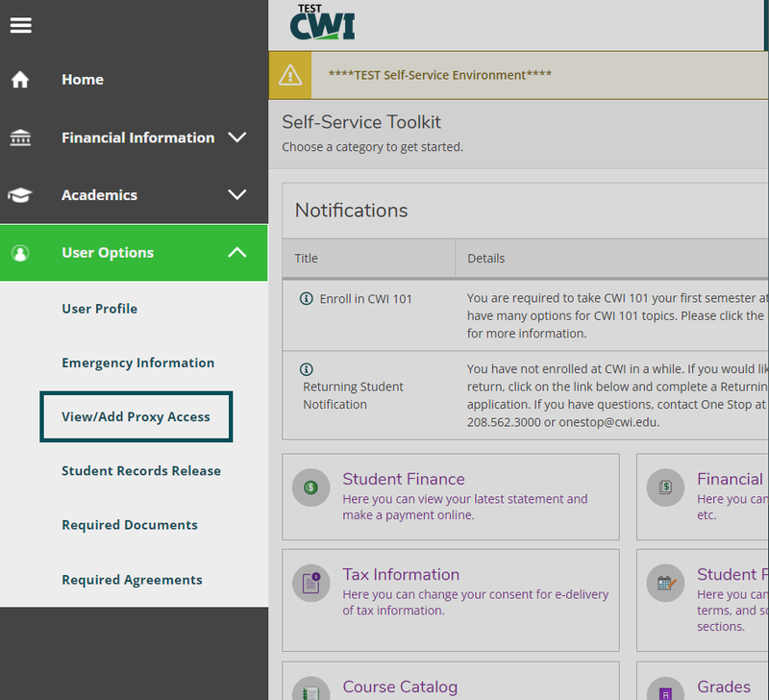Click the CWI logo
This screenshot has height=700, width=769.
tap(322, 22)
